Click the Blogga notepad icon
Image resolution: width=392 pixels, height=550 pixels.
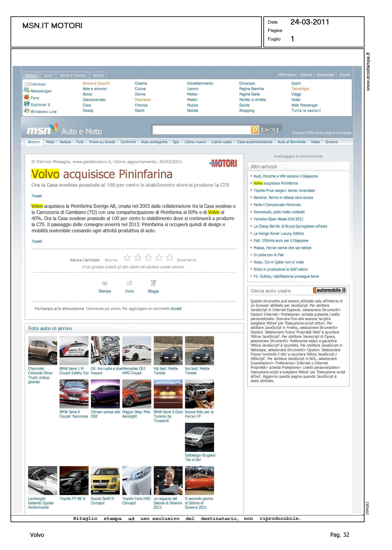coord(153,283)
